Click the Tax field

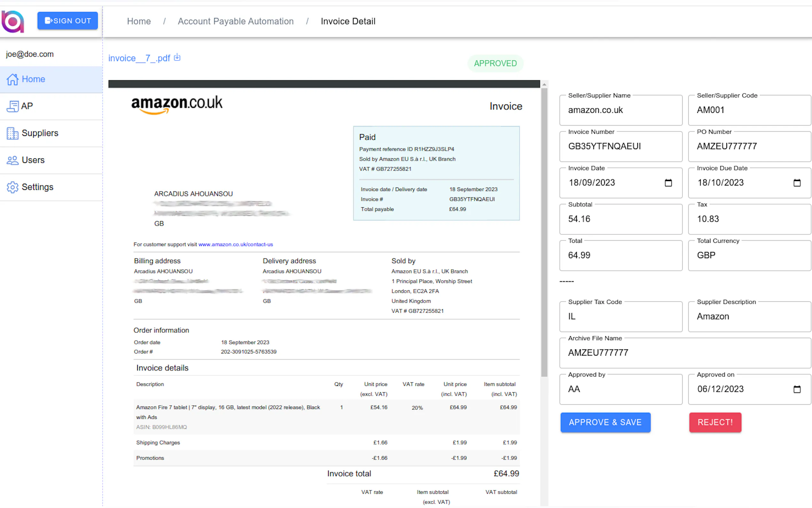coord(749,219)
